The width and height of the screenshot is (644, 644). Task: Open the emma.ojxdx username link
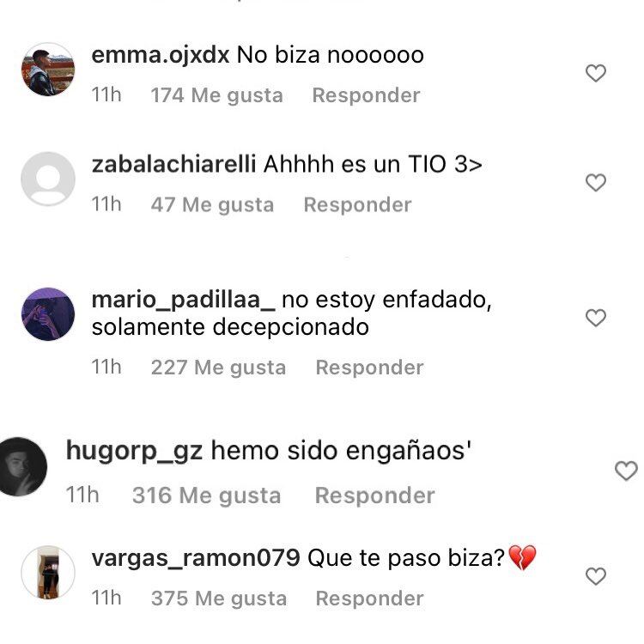(x=161, y=55)
